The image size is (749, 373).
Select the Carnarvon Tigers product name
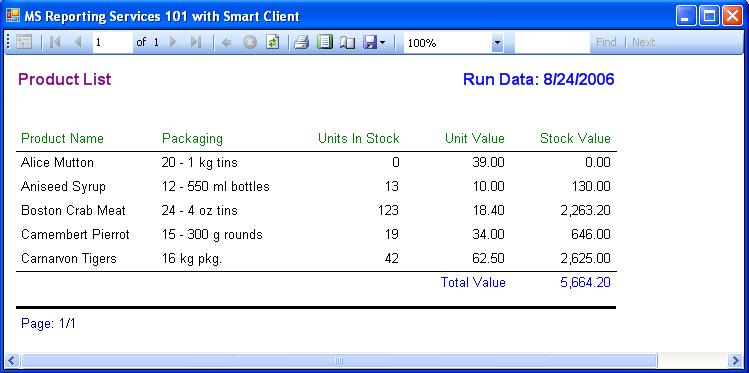(69, 259)
